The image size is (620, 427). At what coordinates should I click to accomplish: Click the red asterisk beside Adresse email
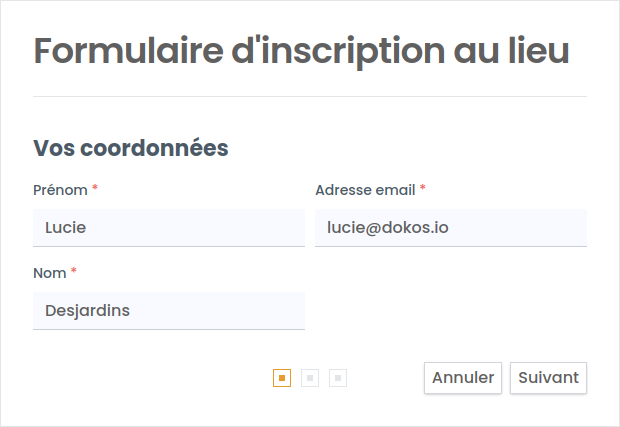coord(422,188)
